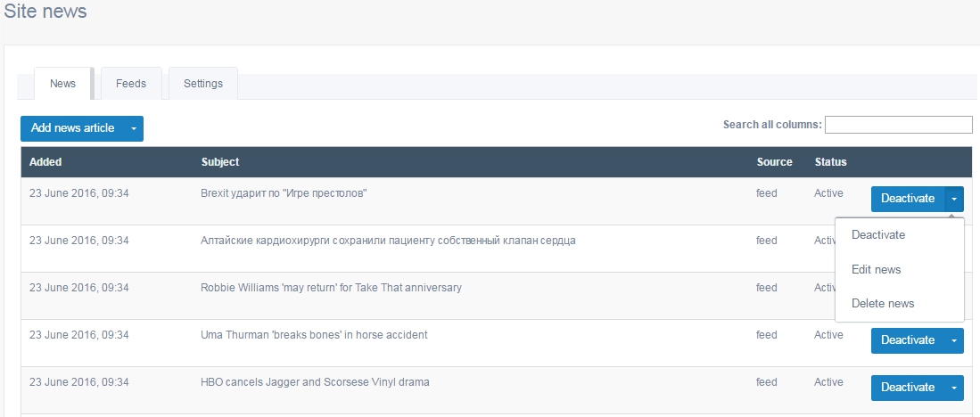
Task: Open the Add news article dropdown arrow
Action: (133, 128)
